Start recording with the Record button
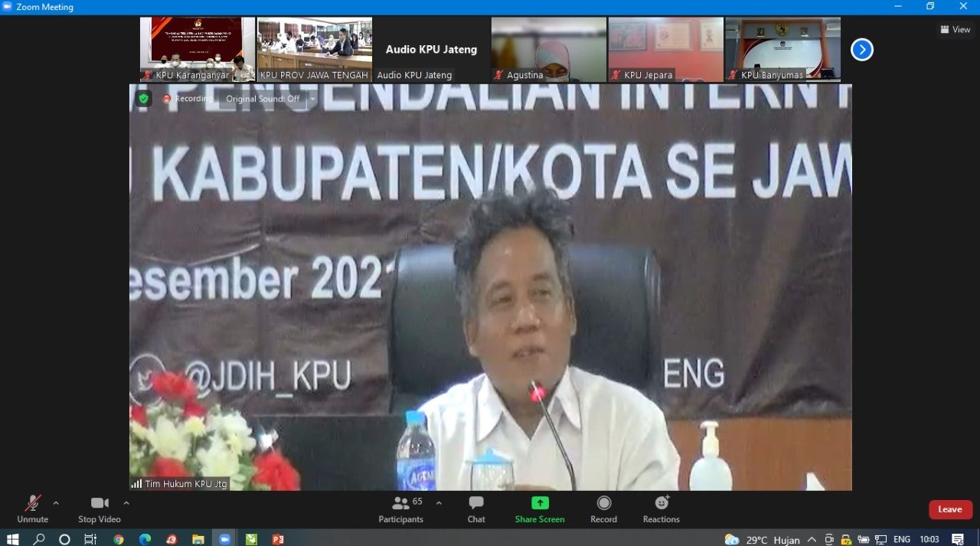 (x=603, y=504)
